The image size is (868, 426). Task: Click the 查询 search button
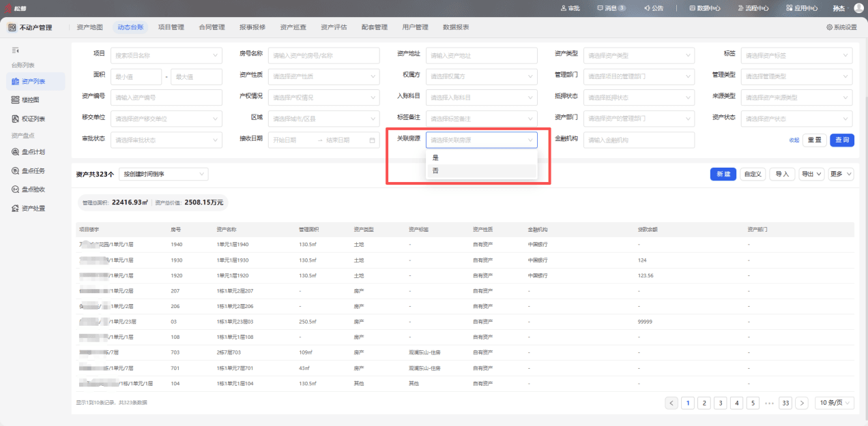(x=842, y=140)
